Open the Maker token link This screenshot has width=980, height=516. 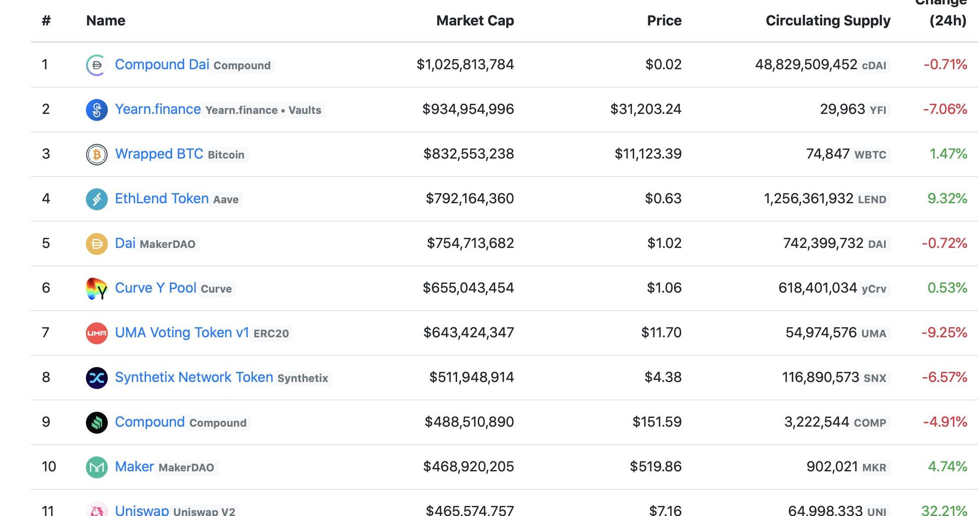[x=134, y=467]
